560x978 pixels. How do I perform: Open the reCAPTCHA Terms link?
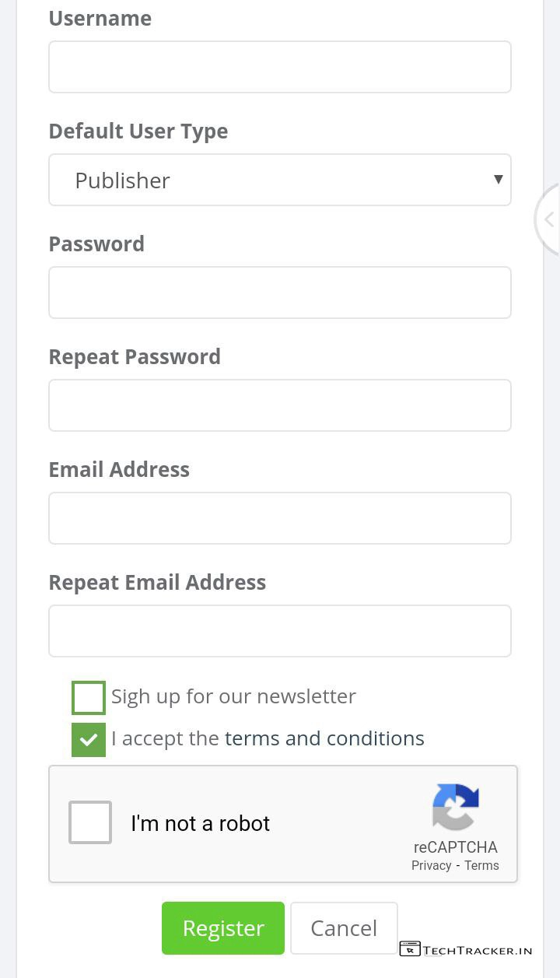pos(481,865)
